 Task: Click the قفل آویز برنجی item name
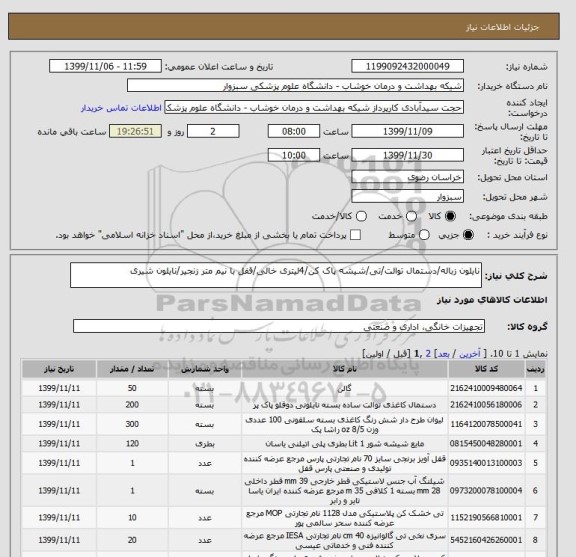(345, 463)
